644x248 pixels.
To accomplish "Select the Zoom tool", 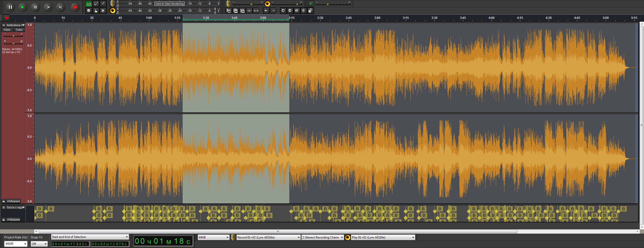I will (x=89, y=11).
